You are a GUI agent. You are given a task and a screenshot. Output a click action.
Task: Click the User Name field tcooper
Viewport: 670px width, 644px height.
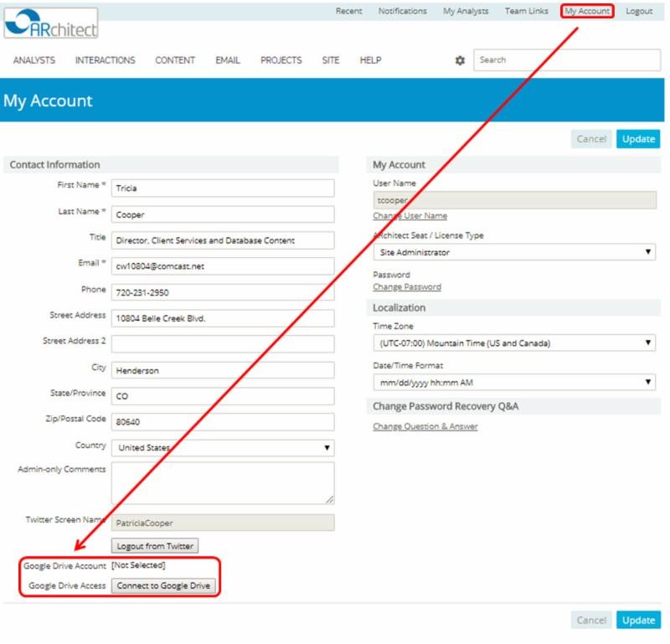tap(515, 200)
